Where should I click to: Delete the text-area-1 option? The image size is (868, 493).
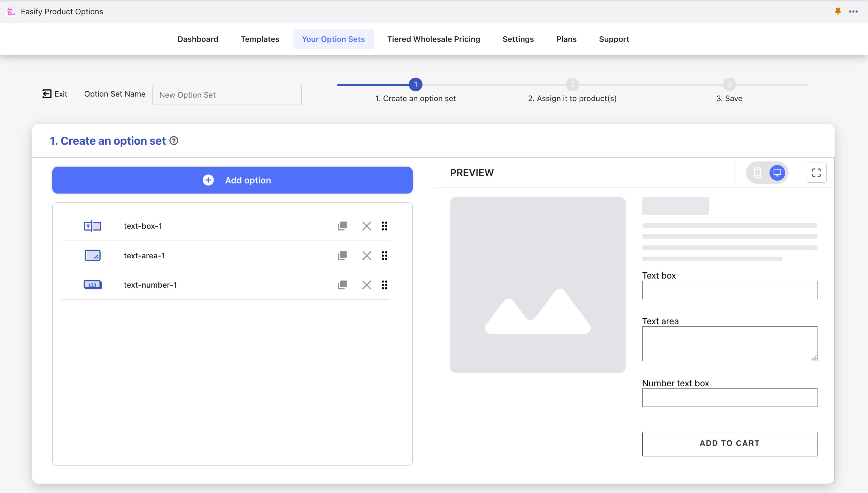pyautogui.click(x=366, y=255)
